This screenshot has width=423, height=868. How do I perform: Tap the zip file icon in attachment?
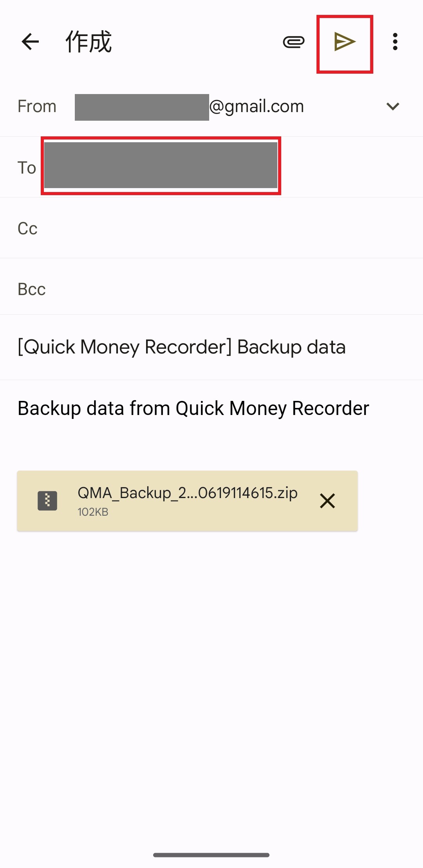pos(47,500)
